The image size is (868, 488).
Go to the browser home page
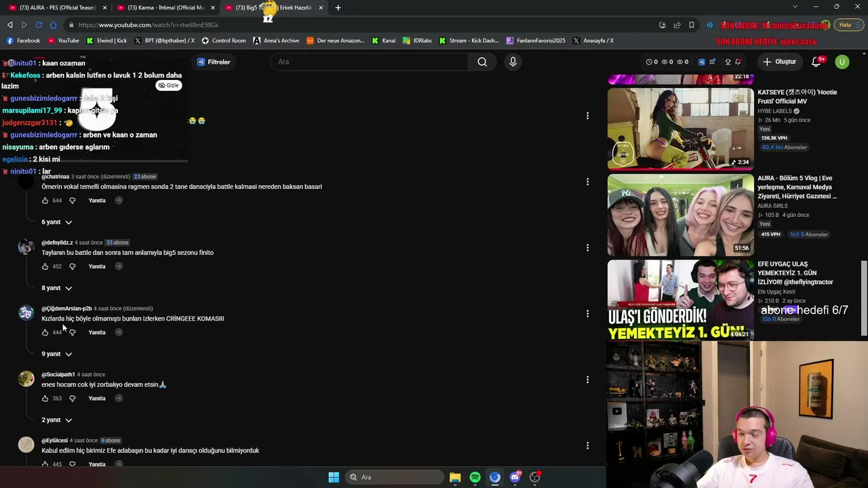54,25
